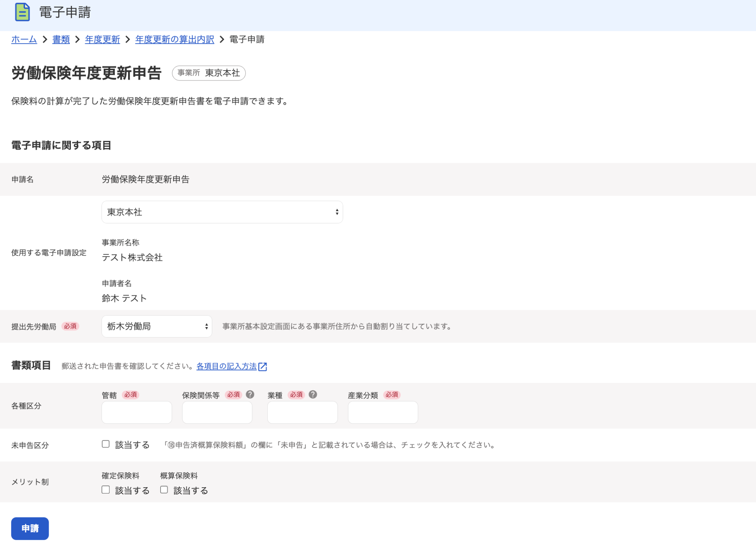Click the 業種 input field
Image resolution: width=756 pixels, height=546 pixels.
pos(302,412)
